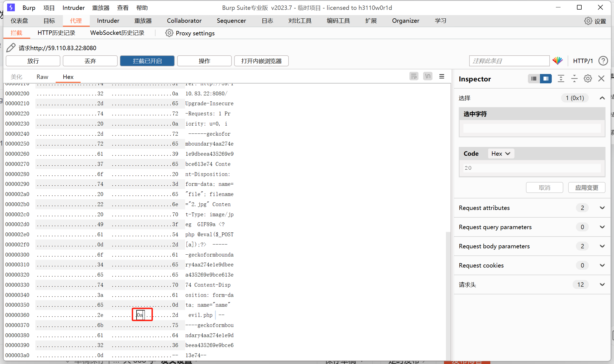Screen dimensions: 614x364
Task: Click the collapse all sections icon in Inspector
Action: click(574, 79)
